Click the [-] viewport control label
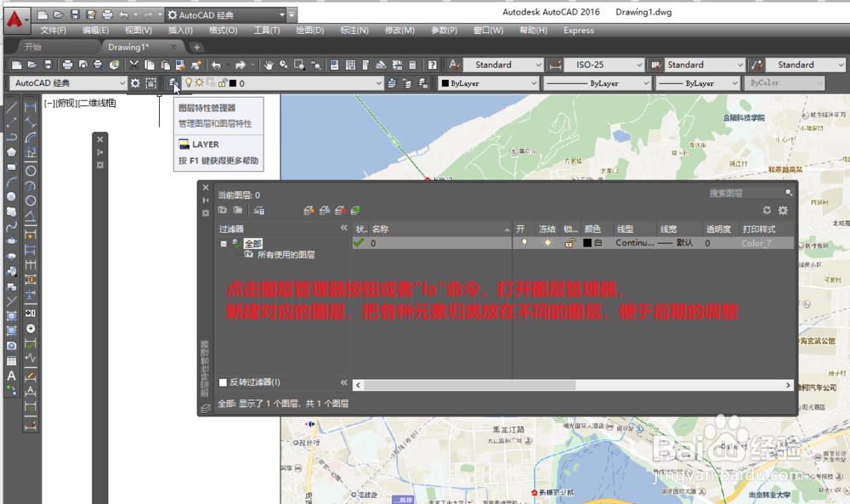This screenshot has height=504, width=850. point(49,103)
